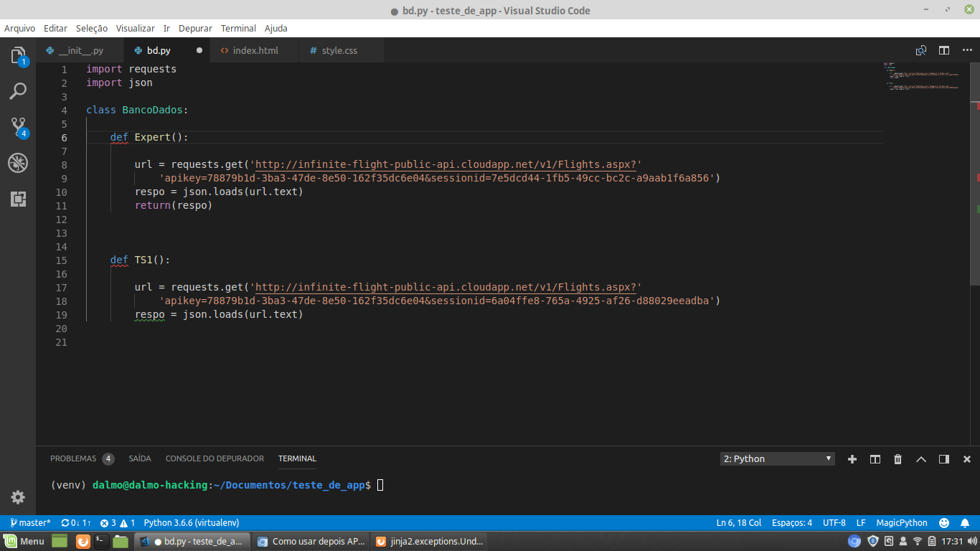The image size is (980, 551).
Task: Open errors and warnings count in status bar
Action: (x=118, y=523)
